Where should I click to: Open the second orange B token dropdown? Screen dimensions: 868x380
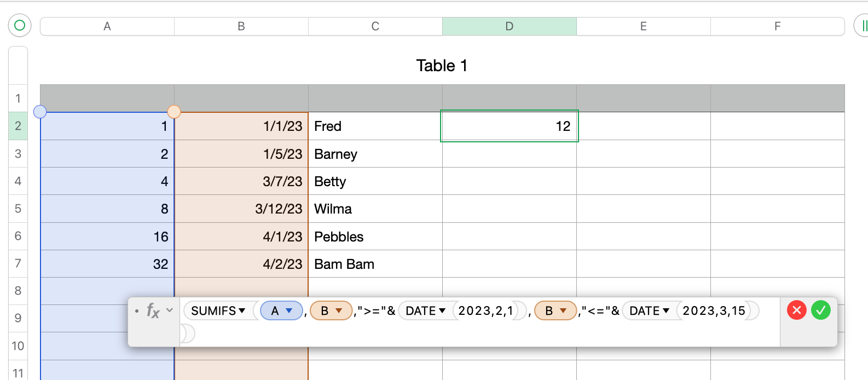click(x=563, y=311)
